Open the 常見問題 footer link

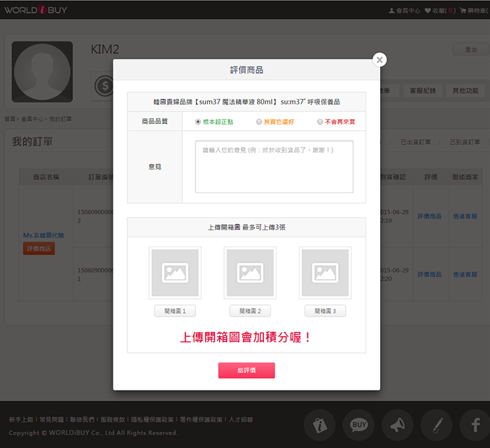pos(52,419)
